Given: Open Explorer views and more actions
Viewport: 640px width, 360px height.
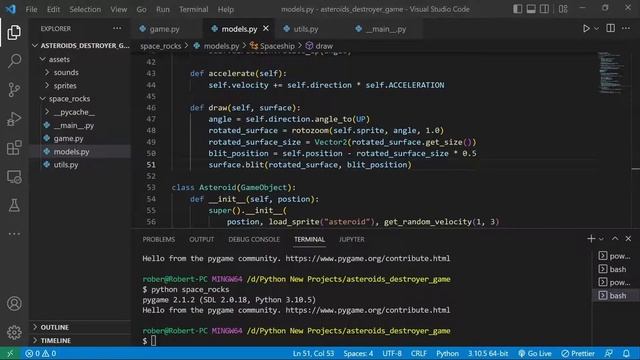Looking at the screenshot, I should pyautogui.click(x=117, y=28).
